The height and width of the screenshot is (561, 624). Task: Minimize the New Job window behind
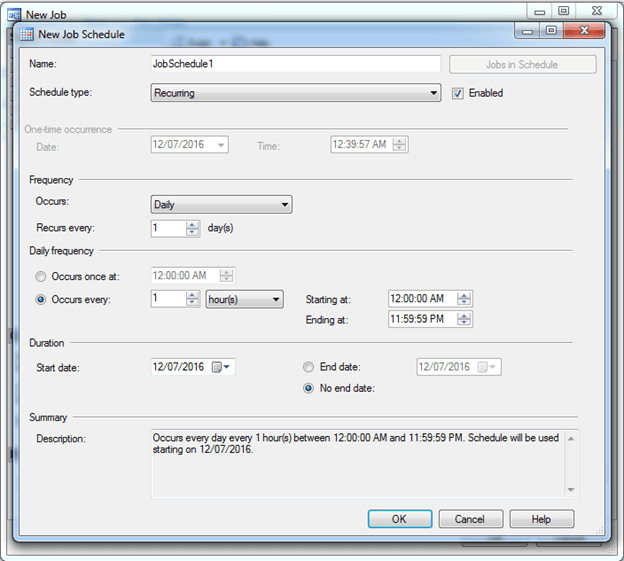pyautogui.click(x=540, y=11)
